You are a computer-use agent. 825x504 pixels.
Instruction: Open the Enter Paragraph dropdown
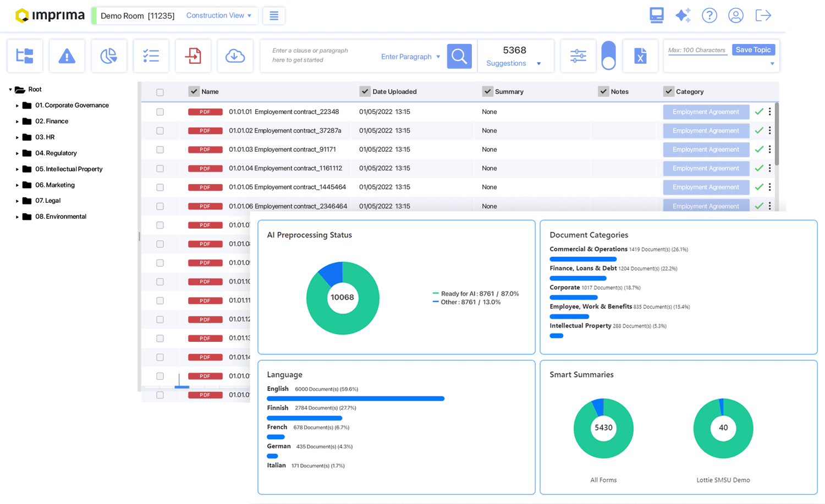click(410, 57)
